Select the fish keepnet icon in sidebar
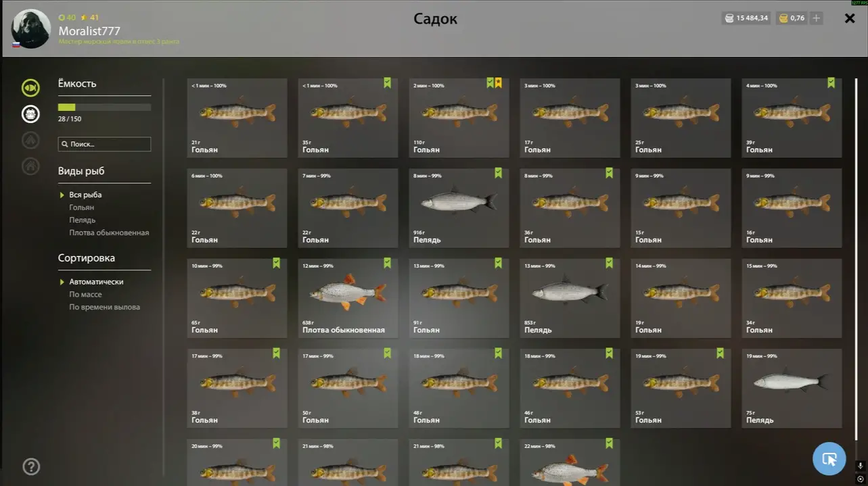The width and height of the screenshot is (868, 486). pyautogui.click(x=30, y=88)
